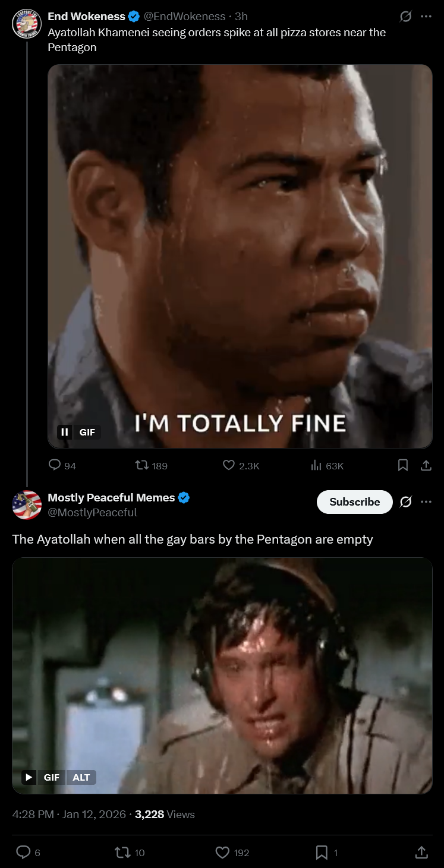Pause the I'M TOTALLY FINE GIF

click(65, 432)
